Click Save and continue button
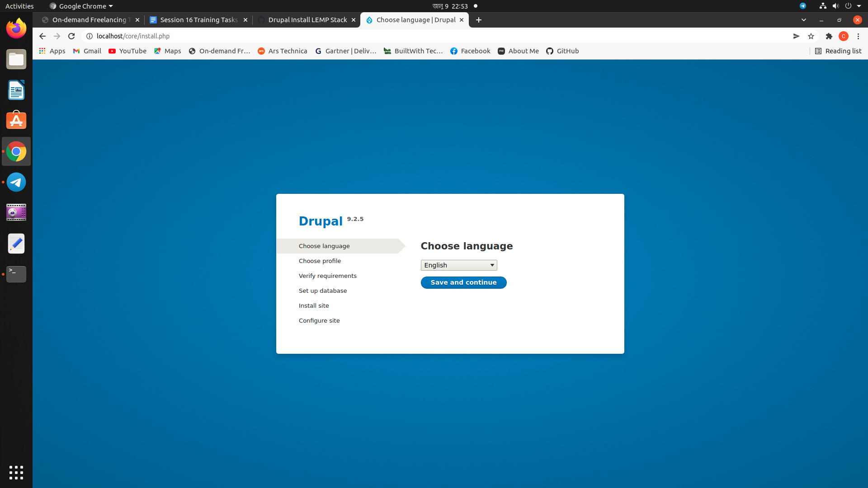The image size is (868, 488). pos(463,282)
